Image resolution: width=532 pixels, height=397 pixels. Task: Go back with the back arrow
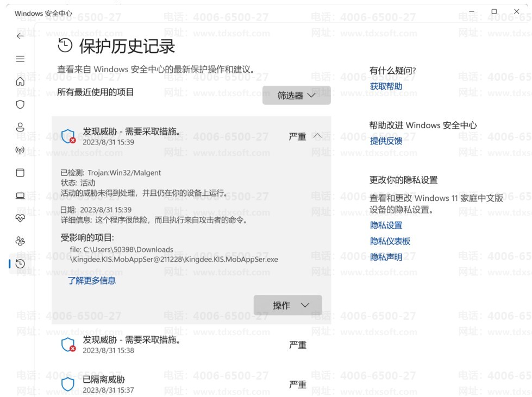point(20,36)
